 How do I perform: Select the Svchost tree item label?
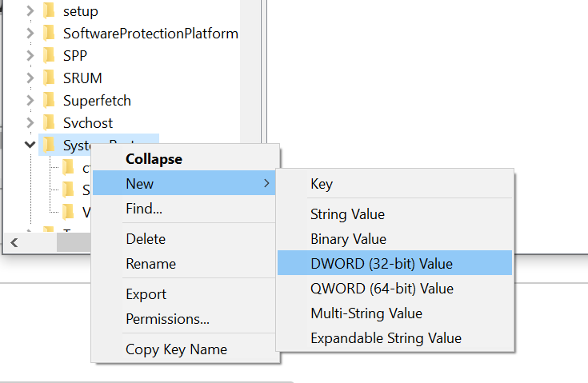point(88,123)
